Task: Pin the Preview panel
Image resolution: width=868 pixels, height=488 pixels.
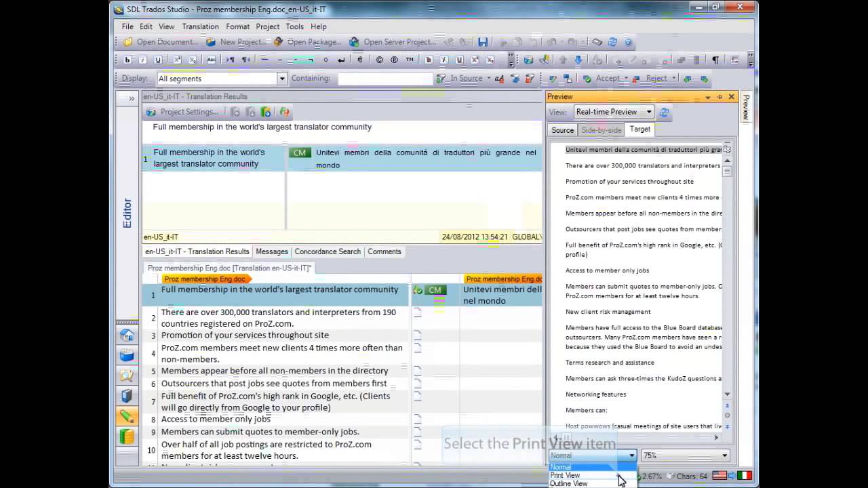Action: [x=719, y=97]
